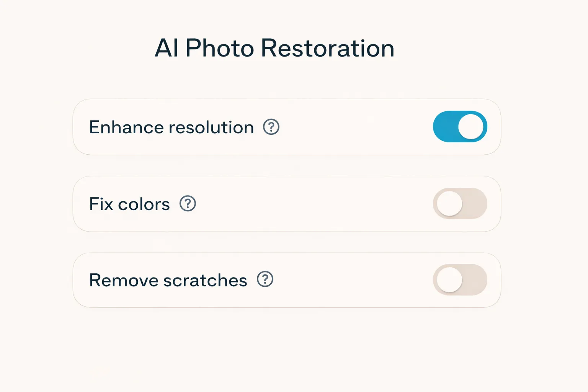This screenshot has height=392, width=588.
Task: Activate the Remove scratches toggle switch
Action: (460, 280)
